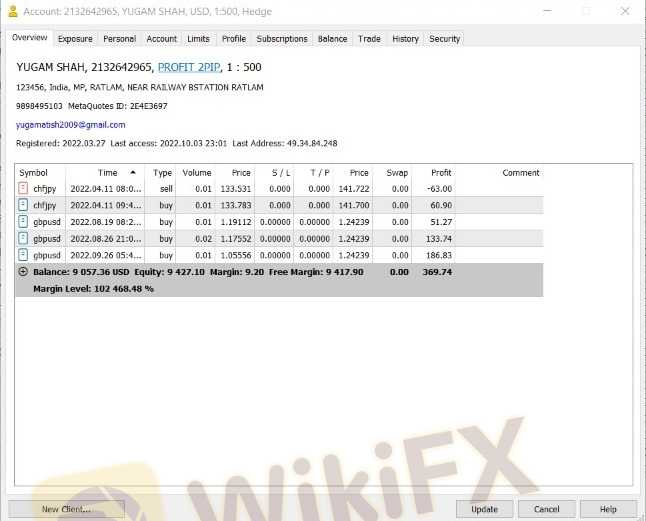Click the buy icon of gbpusd 51.27 row

(23, 222)
